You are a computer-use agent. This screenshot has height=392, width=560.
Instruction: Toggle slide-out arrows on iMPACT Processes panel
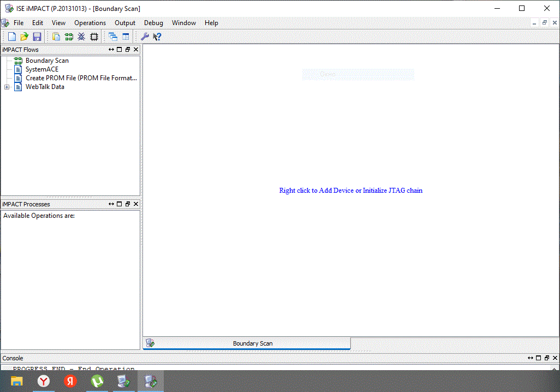[111, 204]
